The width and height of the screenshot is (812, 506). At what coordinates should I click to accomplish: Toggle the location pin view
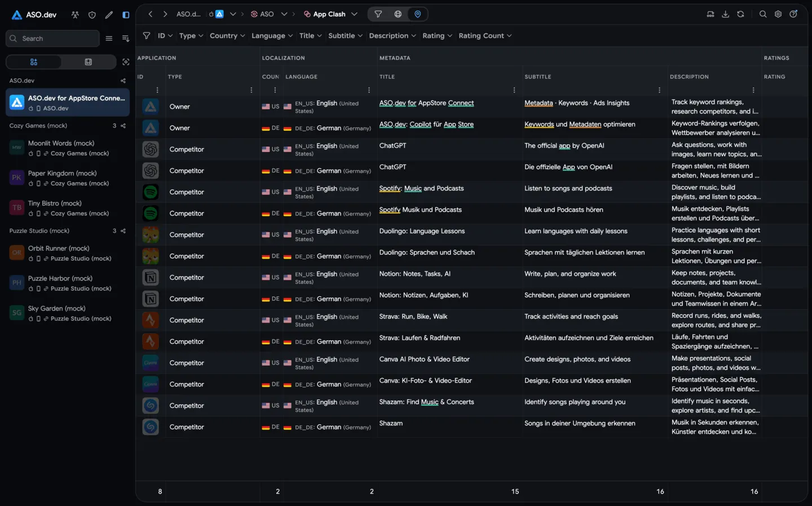pos(418,14)
